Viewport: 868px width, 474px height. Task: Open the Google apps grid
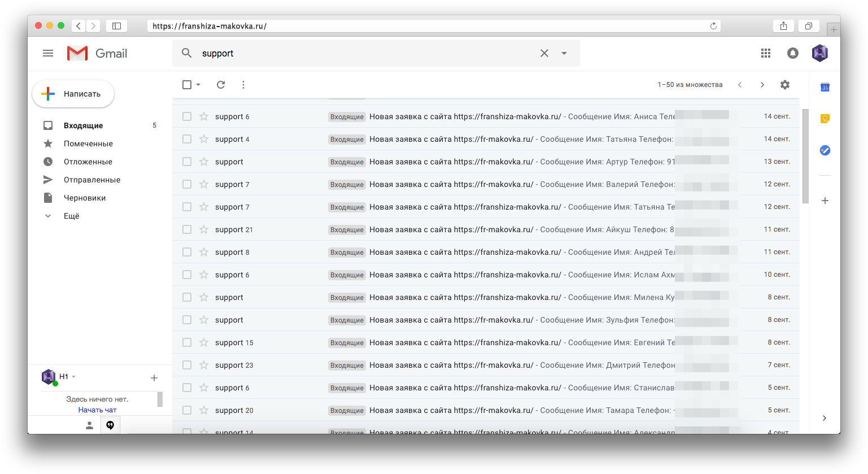coord(766,53)
